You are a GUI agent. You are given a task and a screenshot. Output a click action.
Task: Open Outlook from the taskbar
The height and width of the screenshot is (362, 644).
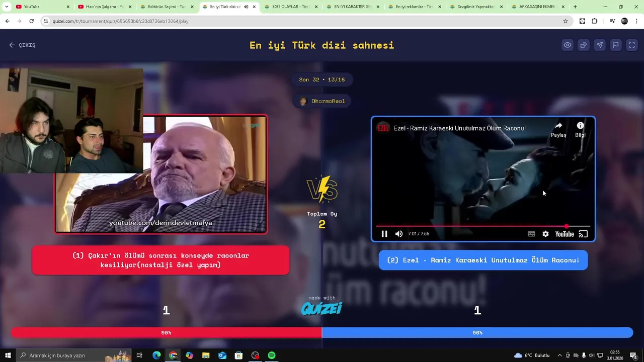(x=222, y=355)
